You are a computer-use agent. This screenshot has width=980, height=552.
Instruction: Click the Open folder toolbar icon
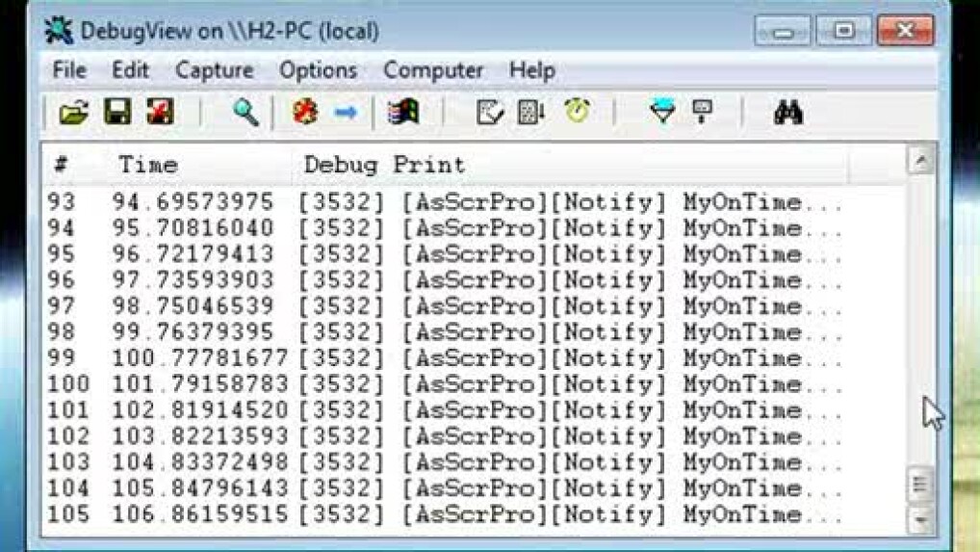pyautogui.click(x=73, y=113)
